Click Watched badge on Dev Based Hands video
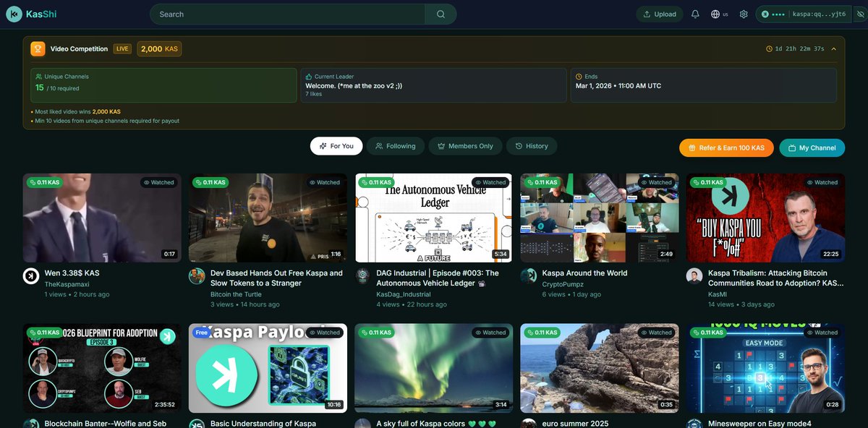Viewport: 868px width, 428px height. [x=323, y=182]
